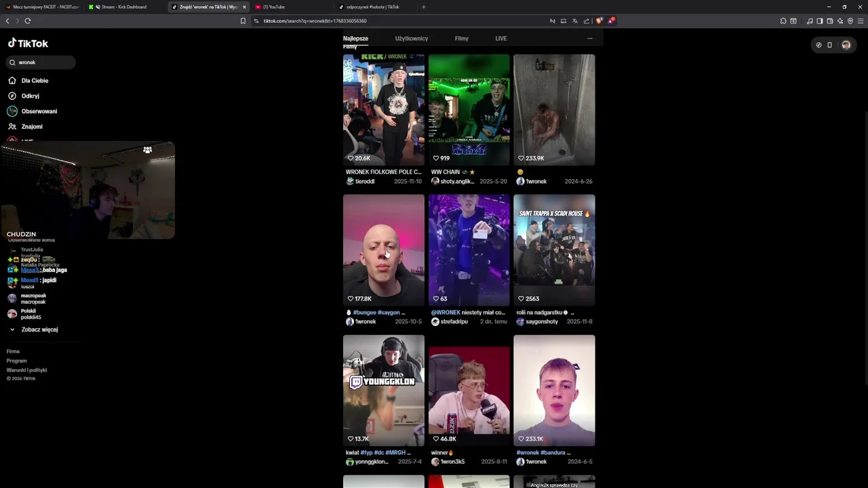868x488 pixels.
Task: Click the #bungee hashtag link
Action: click(364, 312)
